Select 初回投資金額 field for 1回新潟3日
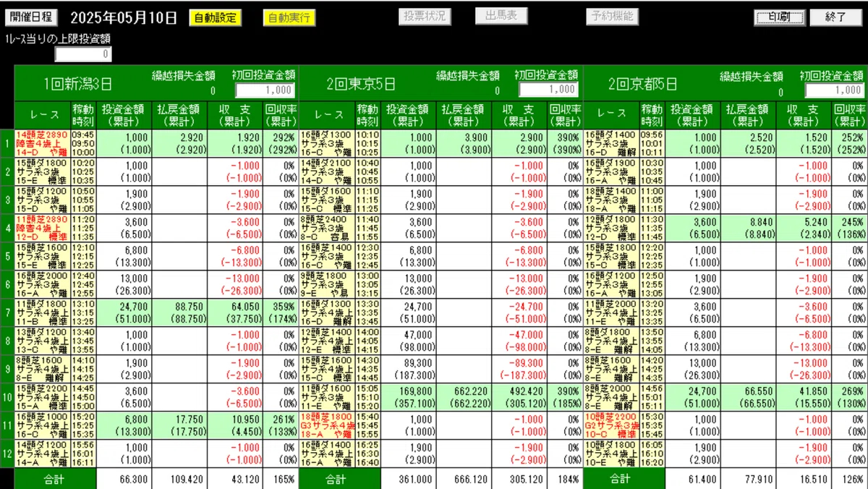 (x=265, y=90)
